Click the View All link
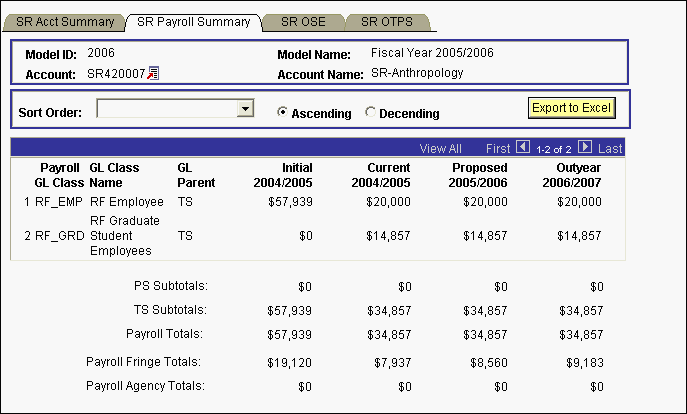Image resolution: width=687 pixels, height=414 pixels. (x=440, y=148)
